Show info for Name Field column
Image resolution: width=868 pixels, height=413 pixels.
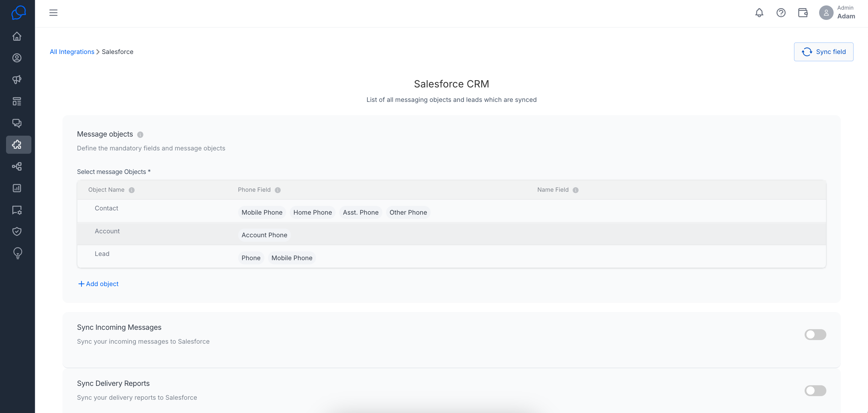coord(576,190)
